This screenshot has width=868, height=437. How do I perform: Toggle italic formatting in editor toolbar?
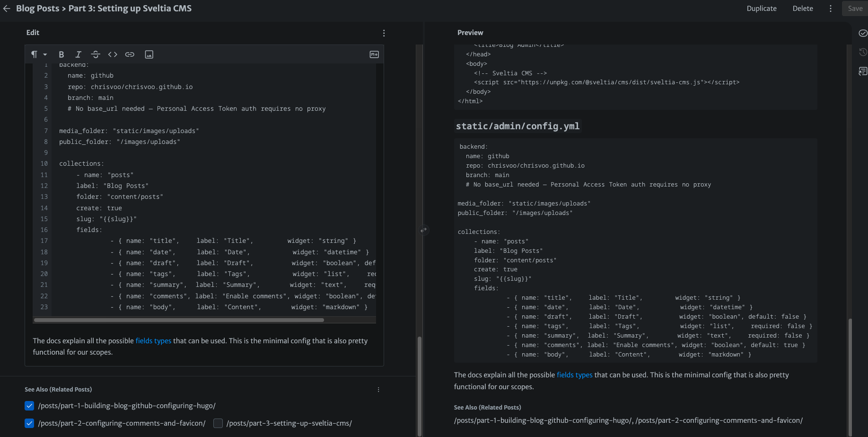(78, 54)
